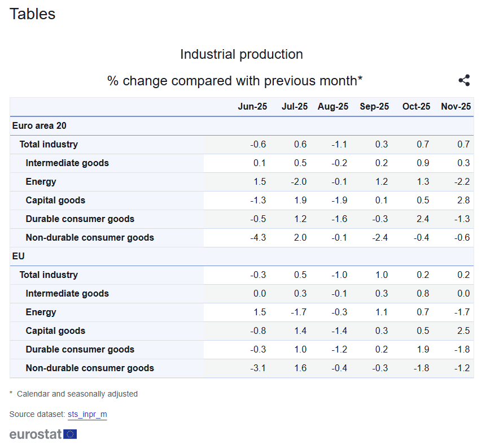Click the EU section header row
This screenshot has width=486, height=448.
18,256
